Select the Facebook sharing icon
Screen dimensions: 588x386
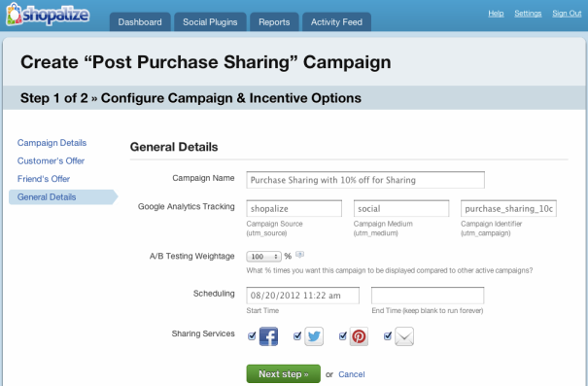point(268,336)
